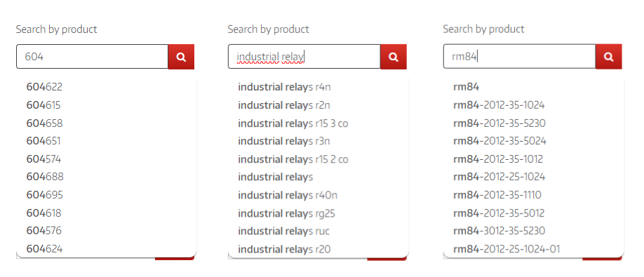The height and width of the screenshot is (277, 644).
Task: Select suggestion industrial relays r3n
Action: click(x=284, y=141)
